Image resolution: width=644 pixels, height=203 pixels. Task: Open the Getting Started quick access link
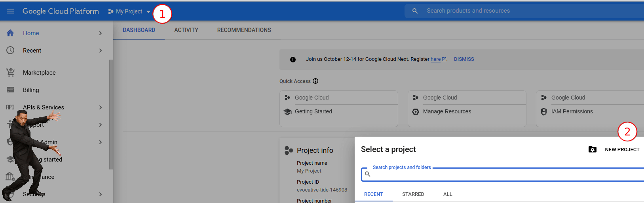[x=313, y=111]
